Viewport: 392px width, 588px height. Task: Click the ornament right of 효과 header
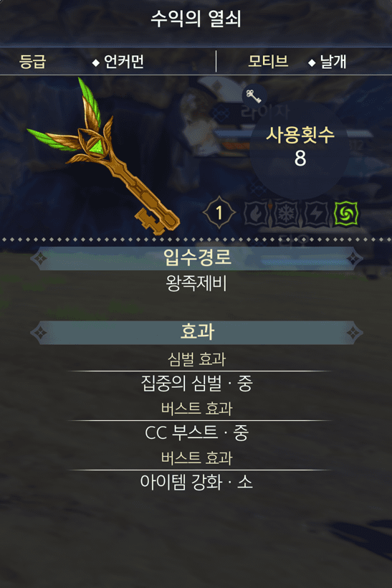[353, 333]
